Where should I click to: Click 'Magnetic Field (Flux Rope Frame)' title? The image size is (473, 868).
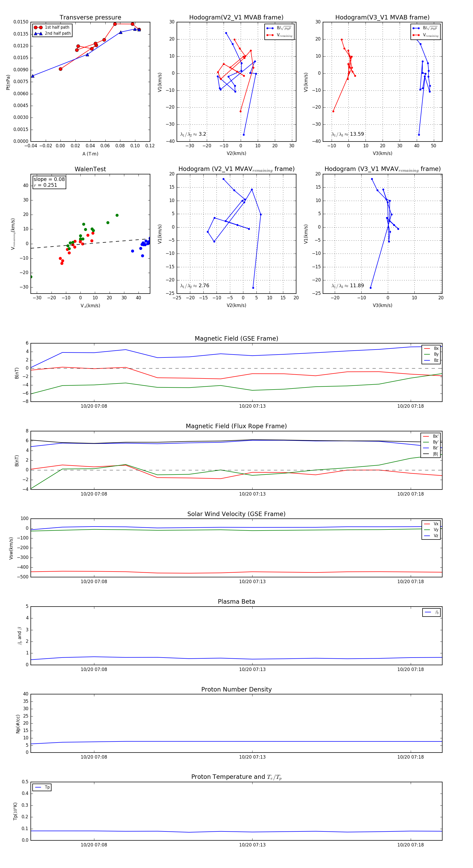click(236, 426)
